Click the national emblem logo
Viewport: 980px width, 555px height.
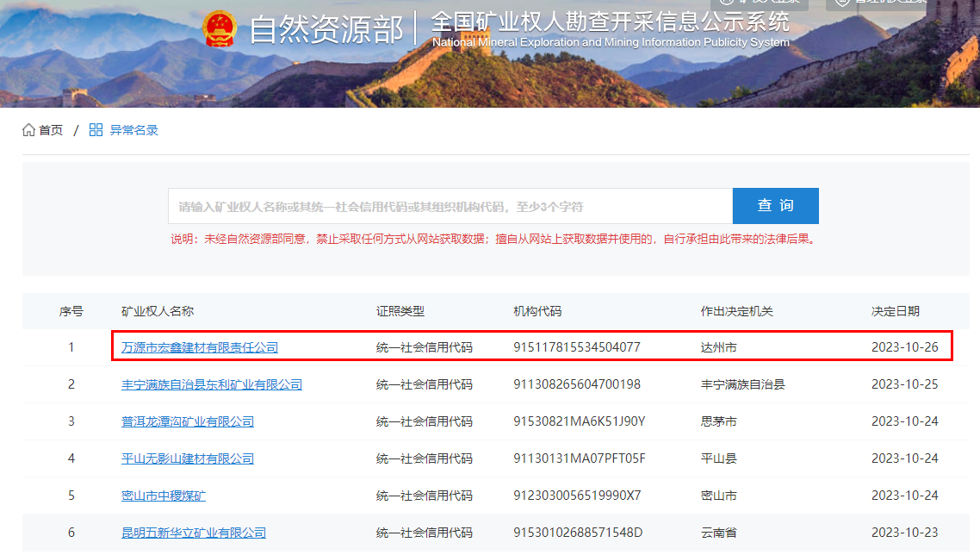pos(220,28)
